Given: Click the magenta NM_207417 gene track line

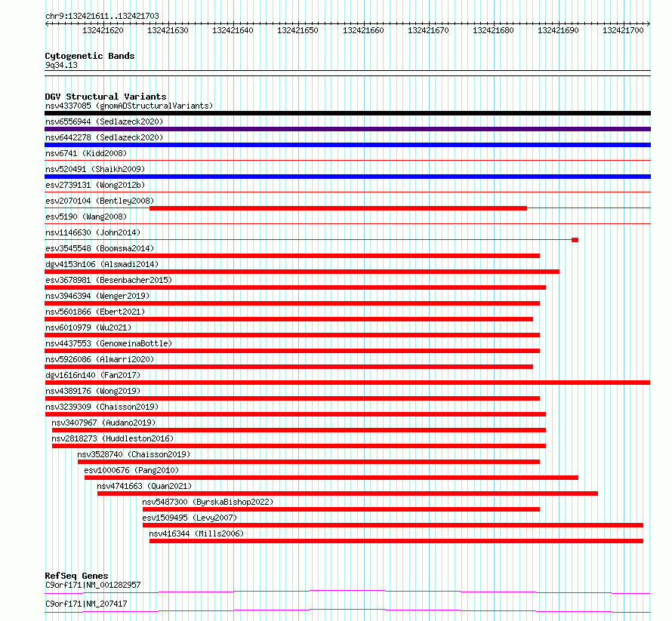Looking at the screenshot, I should point(347,610).
